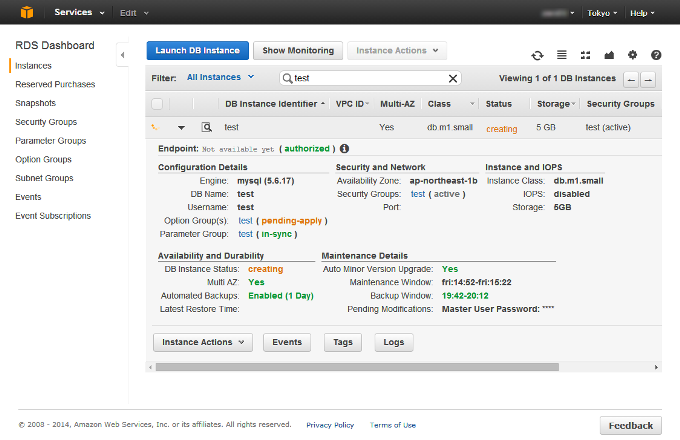The width and height of the screenshot is (680, 440).
Task: Open the Privacy Policy link
Action: point(330,425)
